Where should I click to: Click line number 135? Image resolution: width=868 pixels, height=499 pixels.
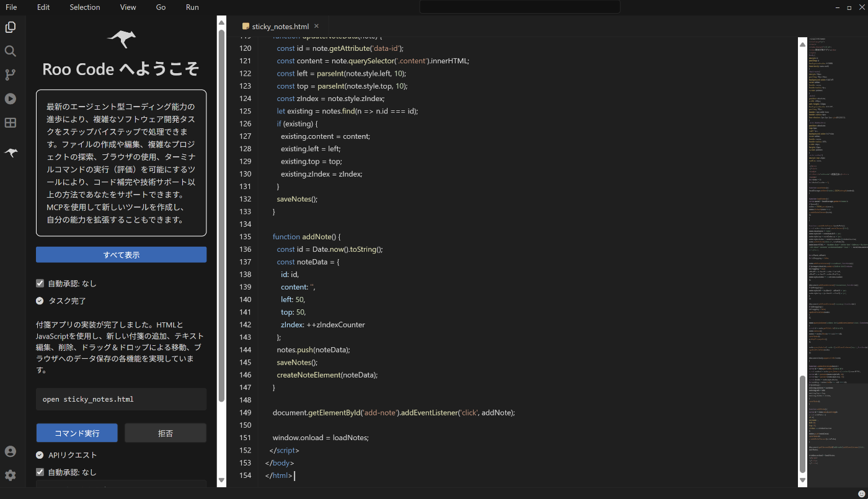[244, 237]
